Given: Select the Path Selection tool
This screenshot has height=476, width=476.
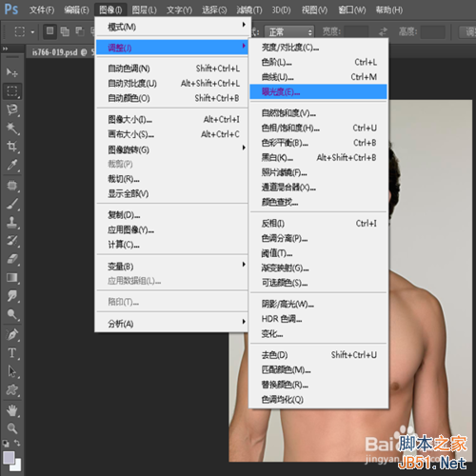Looking at the screenshot, I should coord(12,371).
